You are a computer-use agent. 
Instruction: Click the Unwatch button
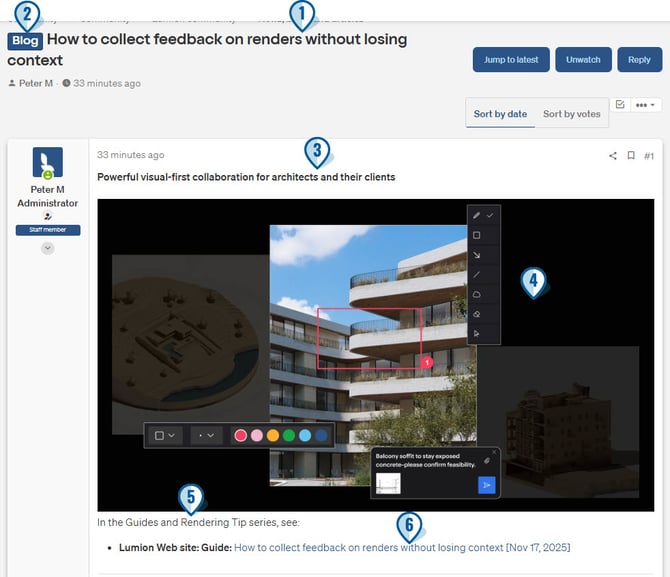click(583, 60)
